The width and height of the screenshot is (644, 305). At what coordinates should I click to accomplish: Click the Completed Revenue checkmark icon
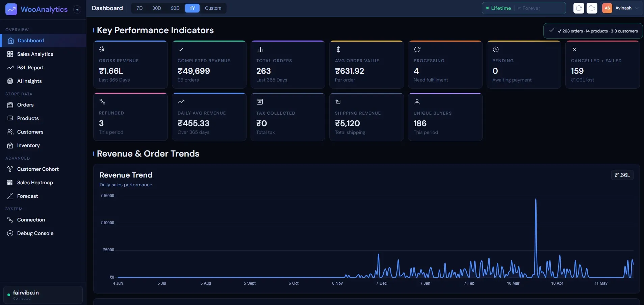point(181,49)
